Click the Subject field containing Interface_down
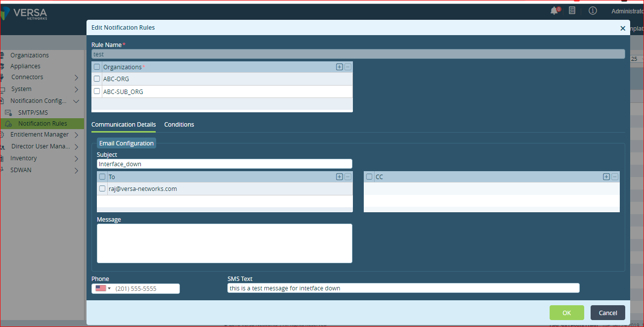644x327 pixels. pos(224,164)
